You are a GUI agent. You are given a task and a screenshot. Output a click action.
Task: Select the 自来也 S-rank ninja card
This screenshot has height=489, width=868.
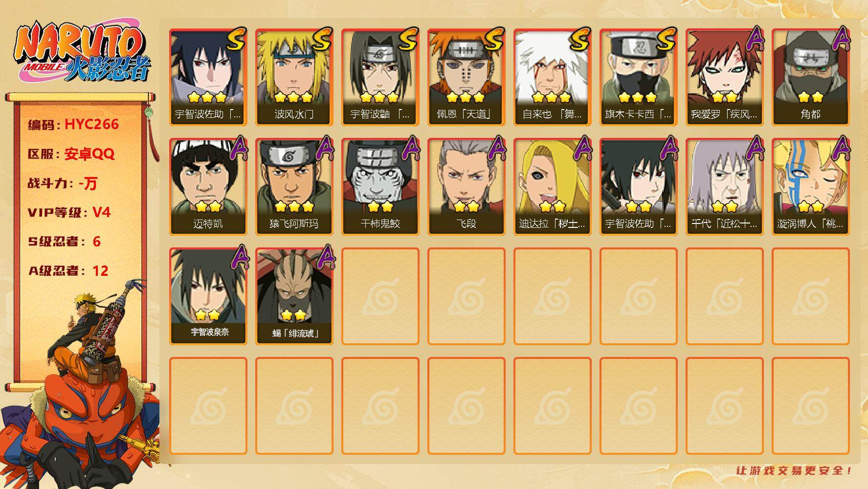[x=552, y=77]
